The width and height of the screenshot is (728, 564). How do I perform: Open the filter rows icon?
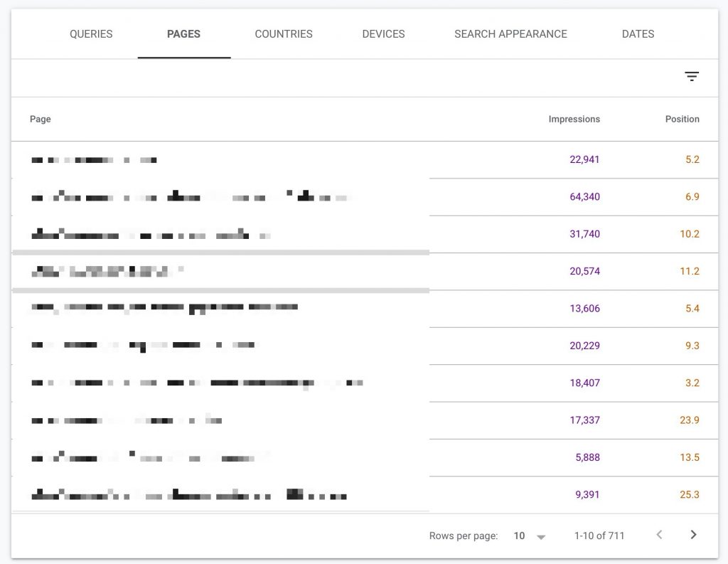[691, 77]
